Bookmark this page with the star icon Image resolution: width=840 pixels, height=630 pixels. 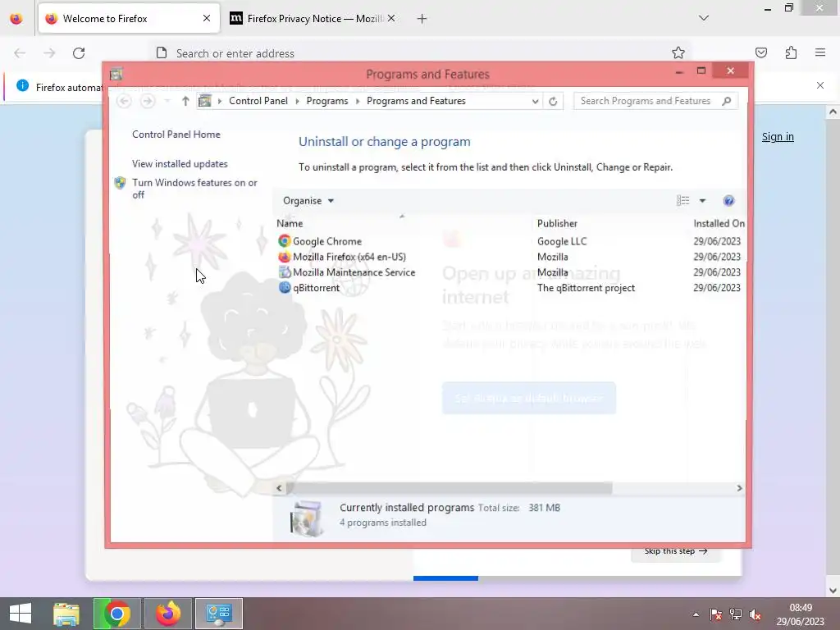[678, 52]
